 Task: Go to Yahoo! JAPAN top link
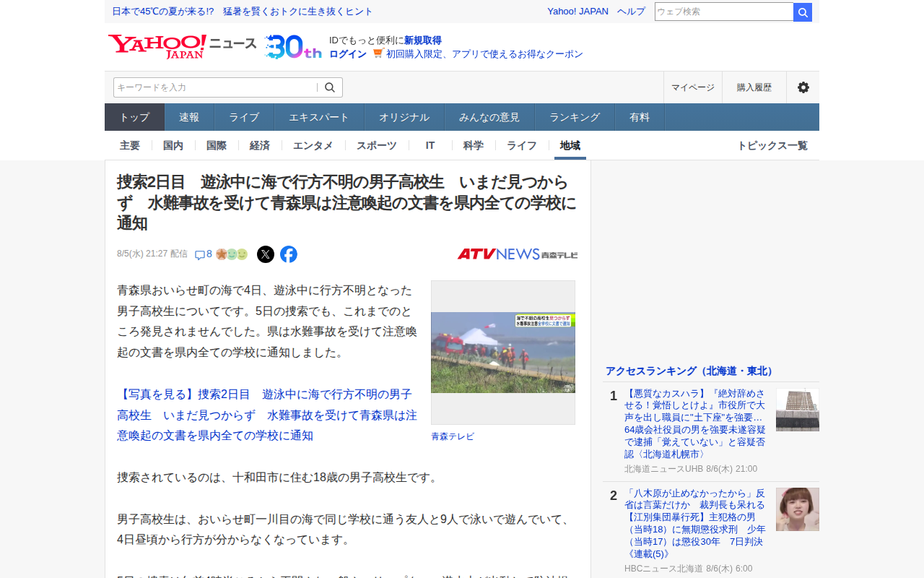pos(577,12)
